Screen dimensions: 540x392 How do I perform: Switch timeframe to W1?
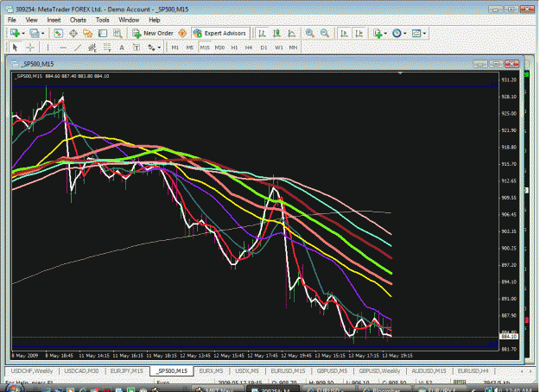(278, 47)
